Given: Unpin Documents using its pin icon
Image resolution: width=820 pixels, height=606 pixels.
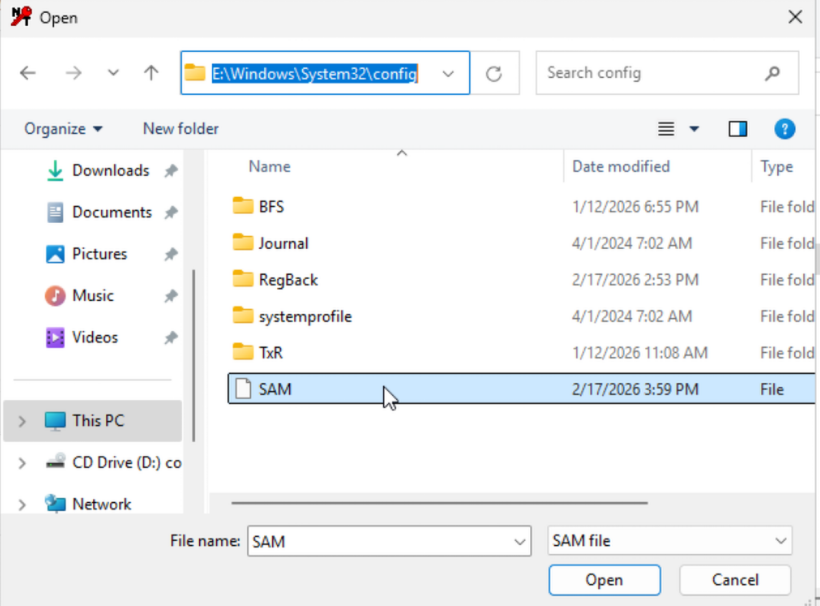Looking at the screenshot, I should (170, 212).
